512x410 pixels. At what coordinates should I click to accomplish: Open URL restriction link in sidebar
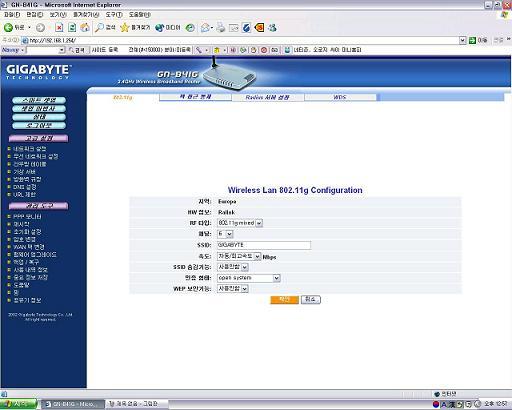24,195
